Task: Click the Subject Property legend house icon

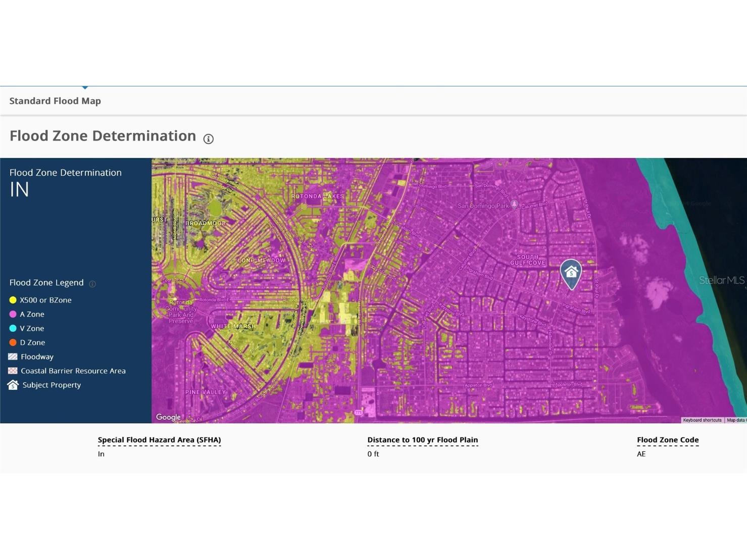Action: (x=13, y=385)
